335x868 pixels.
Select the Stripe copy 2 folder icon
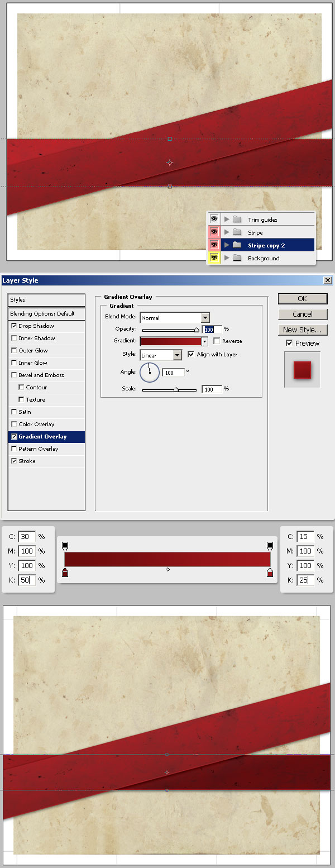pyautogui.click(x=237, y=245)
